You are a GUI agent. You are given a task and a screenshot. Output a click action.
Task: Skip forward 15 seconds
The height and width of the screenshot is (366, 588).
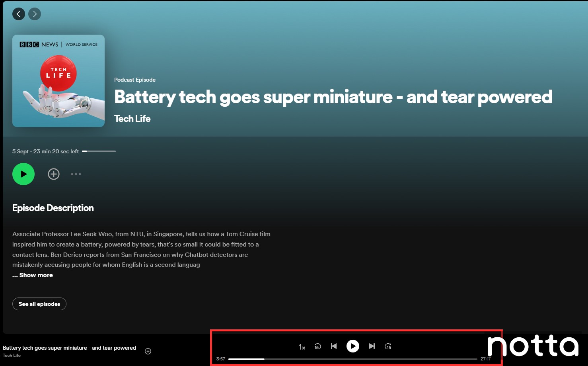[x=388, y=346]
